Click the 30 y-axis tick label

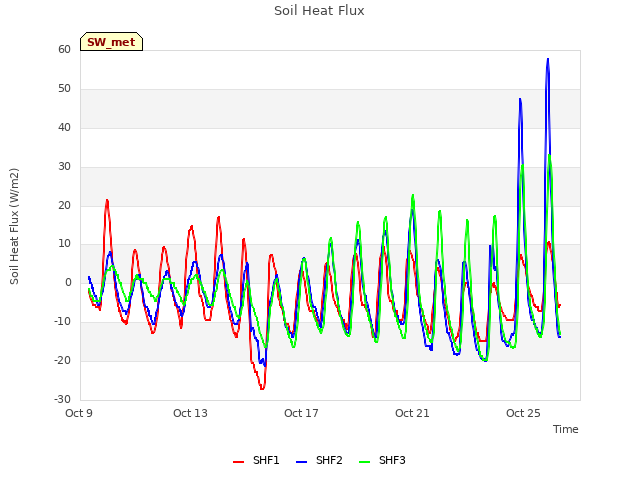[x=64, y=167]
